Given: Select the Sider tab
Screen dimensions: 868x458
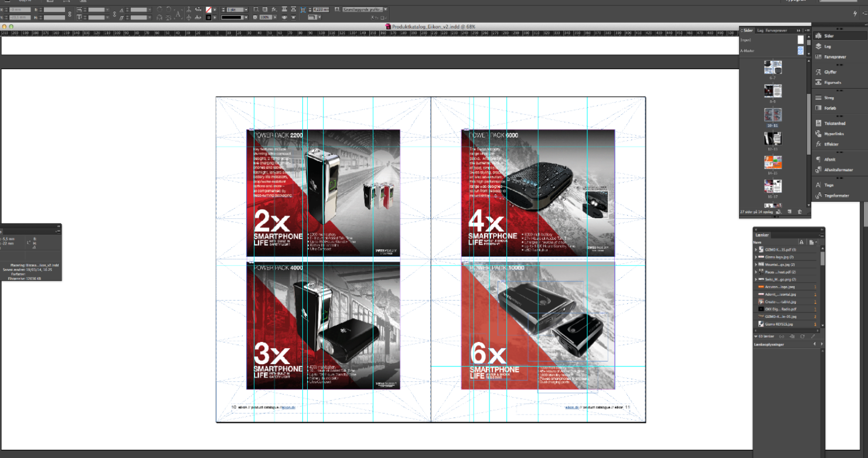Looking at the screenshot, I should [x=747, y=30].
